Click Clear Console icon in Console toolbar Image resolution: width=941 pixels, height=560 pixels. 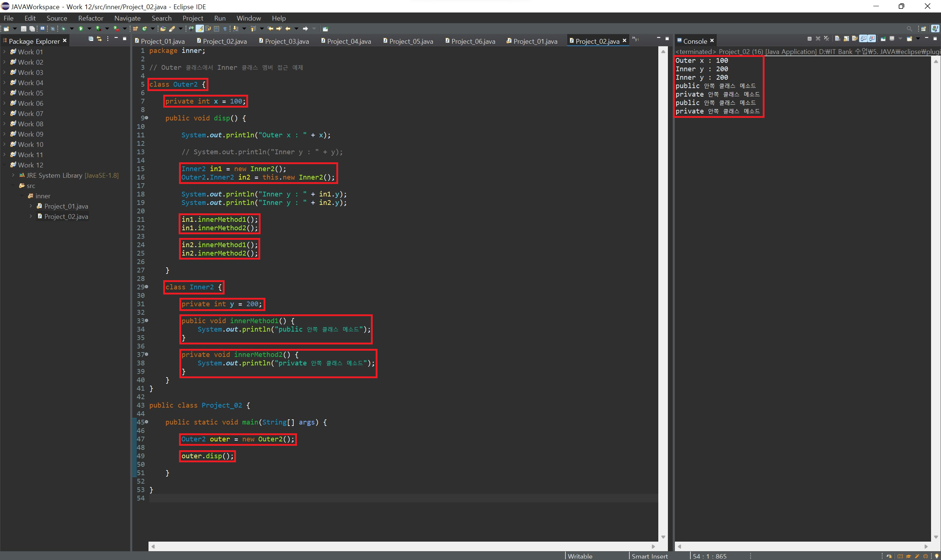tap(838, 39)
